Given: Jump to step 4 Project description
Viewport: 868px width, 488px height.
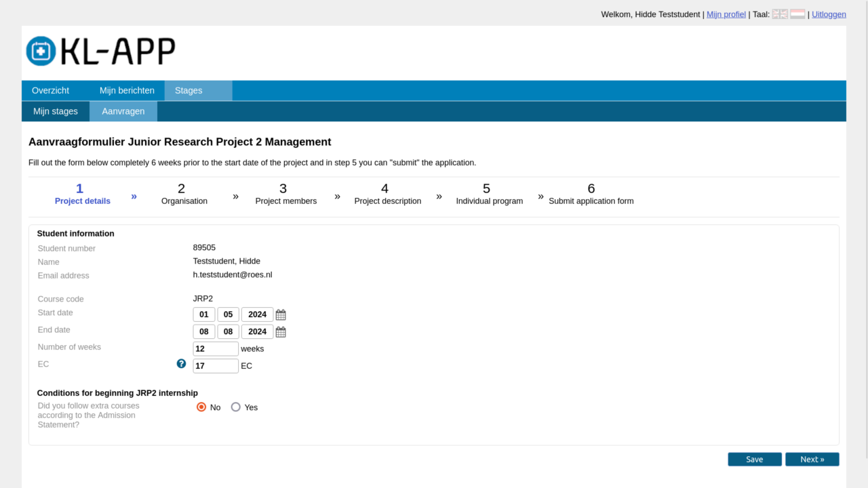Looking at the screenshot, I should [387, 194].
